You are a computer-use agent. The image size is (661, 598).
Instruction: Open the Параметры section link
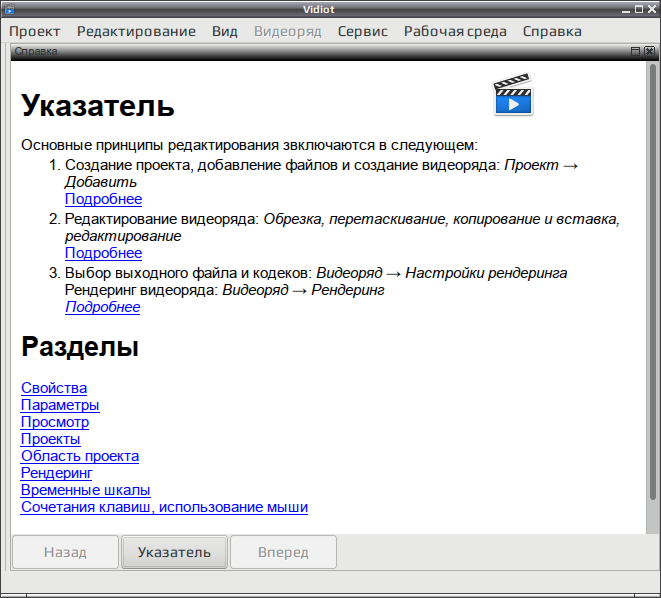[60, 405]
